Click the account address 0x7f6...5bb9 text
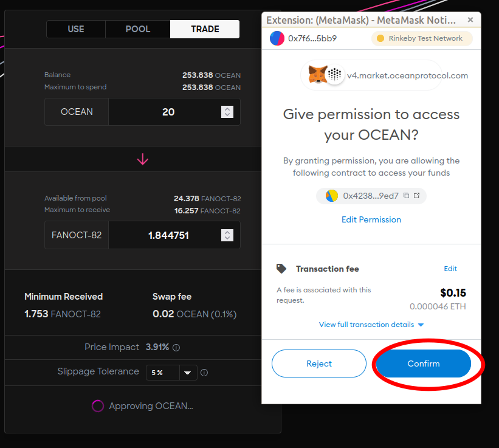The height and width of the screenshot is (448, 499). point(312,38)
